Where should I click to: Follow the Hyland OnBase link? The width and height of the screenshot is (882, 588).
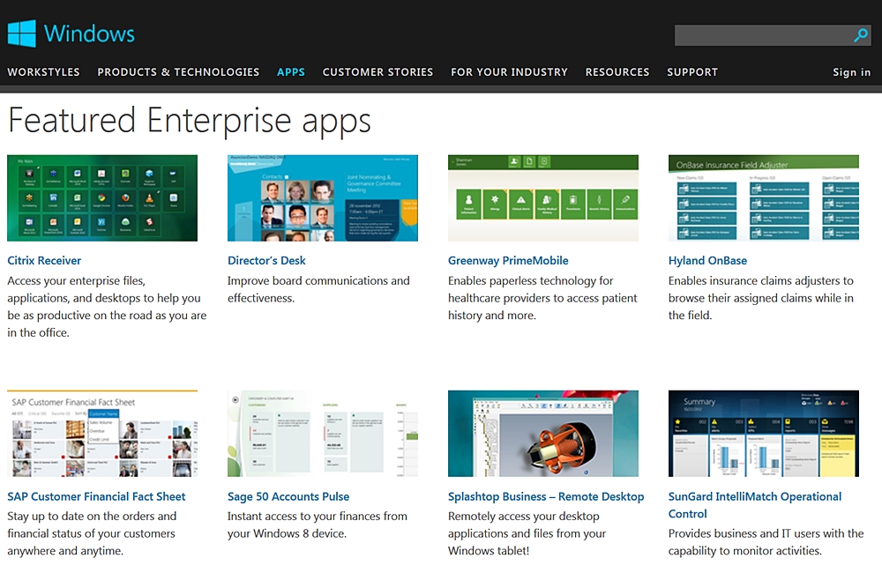point(707,260)
